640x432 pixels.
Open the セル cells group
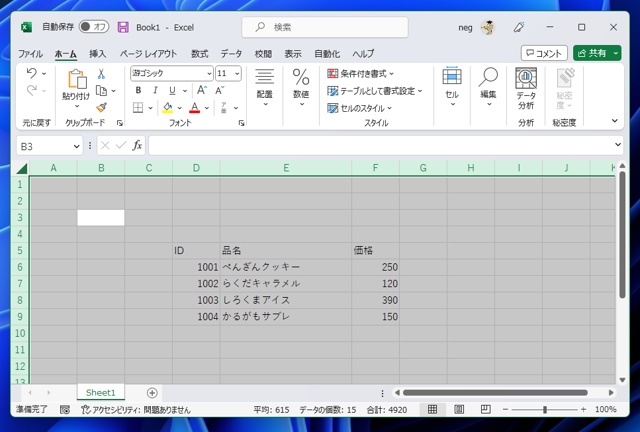point(452,87)
